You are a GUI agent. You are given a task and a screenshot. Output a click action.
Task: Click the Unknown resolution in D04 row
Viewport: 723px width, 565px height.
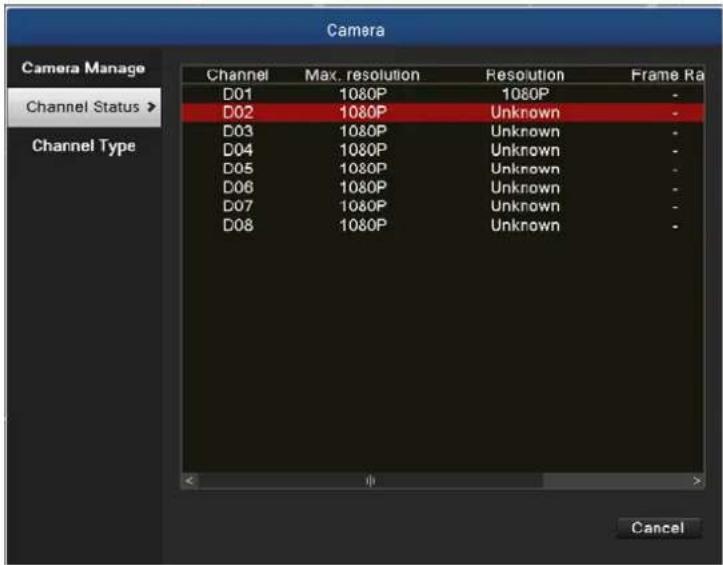[525, 150]
